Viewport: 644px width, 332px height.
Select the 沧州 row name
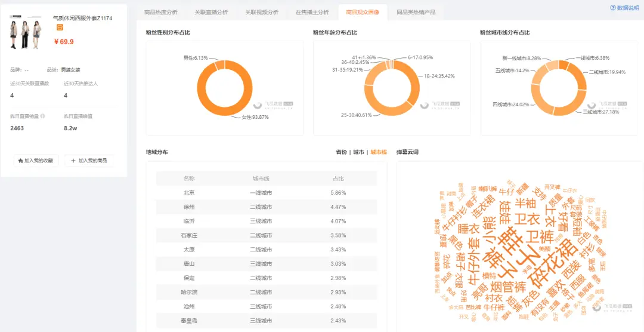[189, 306]
